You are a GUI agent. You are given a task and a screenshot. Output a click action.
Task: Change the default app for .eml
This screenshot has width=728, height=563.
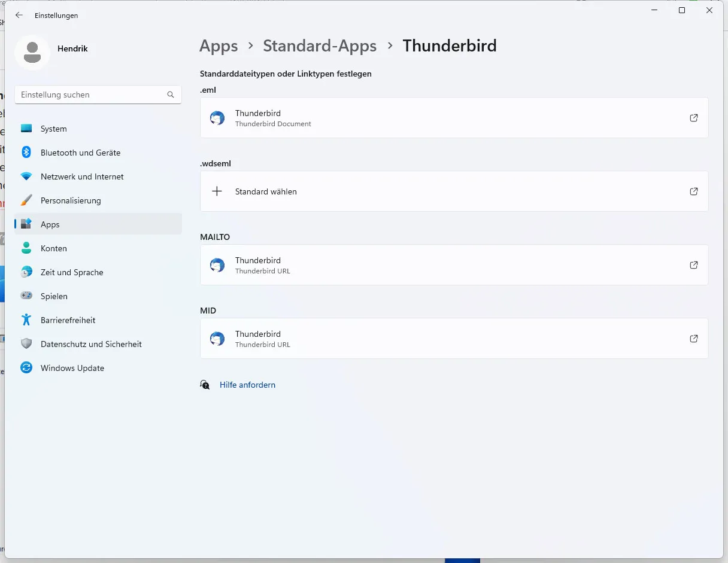click(454, 118)
